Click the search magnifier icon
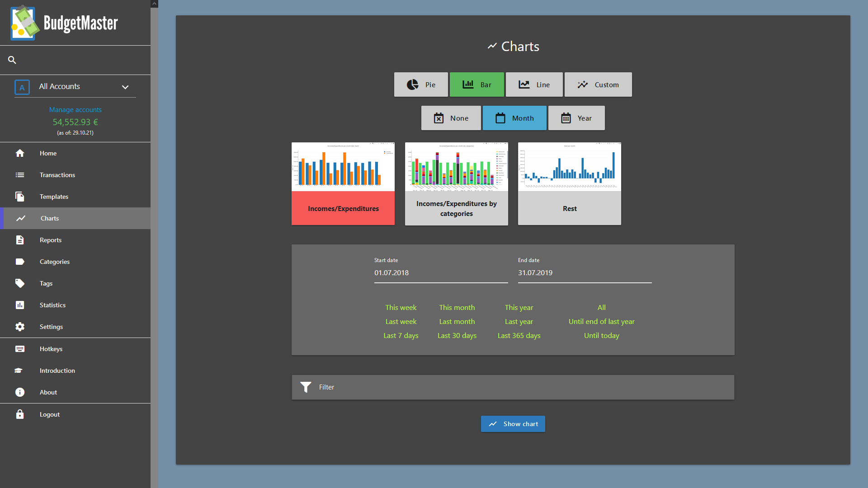868x488 pixels. (x=12, y=60)
